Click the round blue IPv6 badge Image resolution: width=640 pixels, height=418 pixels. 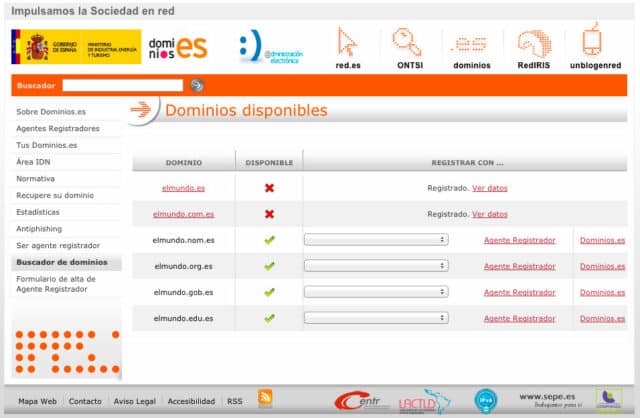[x=486, y=400]
